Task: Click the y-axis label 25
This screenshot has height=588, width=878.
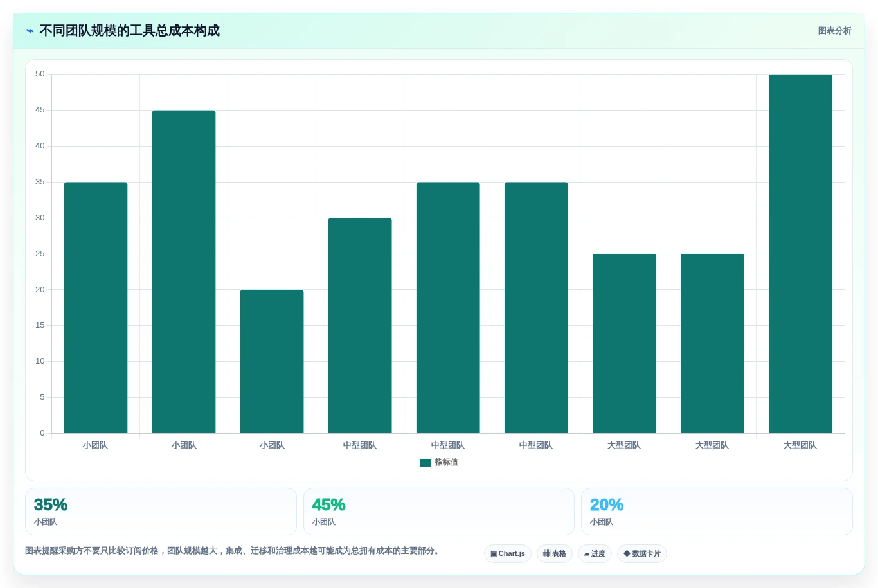Action: pos(40,254)
